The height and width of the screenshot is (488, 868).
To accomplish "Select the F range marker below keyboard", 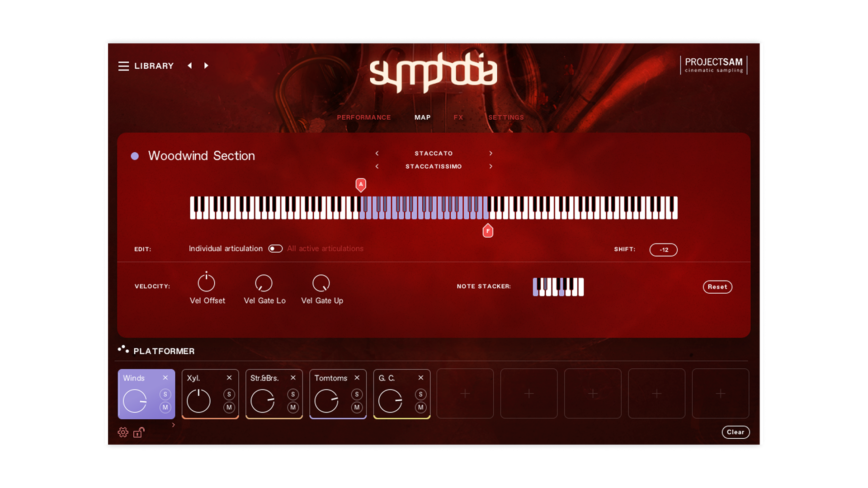I will click(x=488, y=230).
